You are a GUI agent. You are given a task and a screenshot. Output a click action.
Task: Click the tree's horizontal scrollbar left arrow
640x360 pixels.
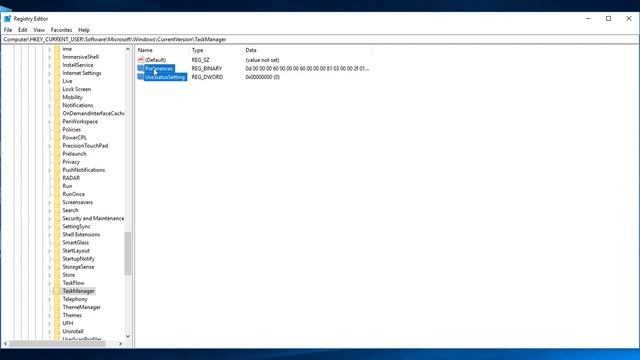point(5,344)
